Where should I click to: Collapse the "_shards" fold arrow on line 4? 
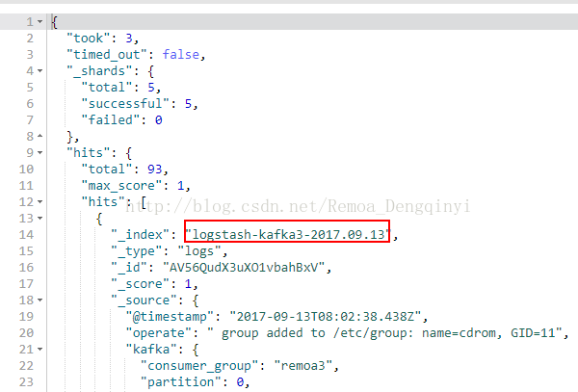(39, 70)
